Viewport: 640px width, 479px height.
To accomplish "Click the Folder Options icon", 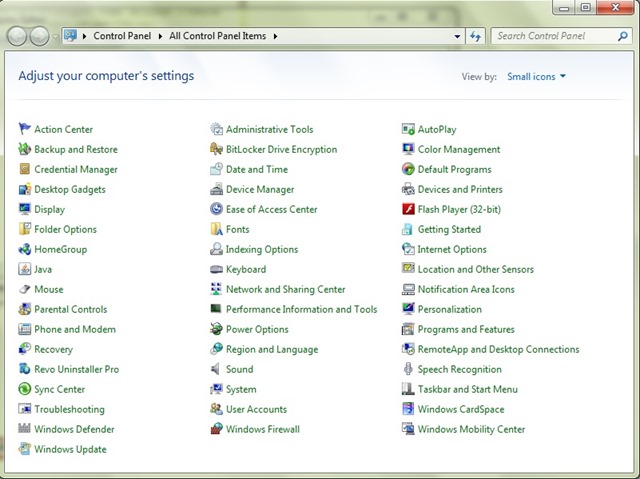I will (x=24, y=229).
